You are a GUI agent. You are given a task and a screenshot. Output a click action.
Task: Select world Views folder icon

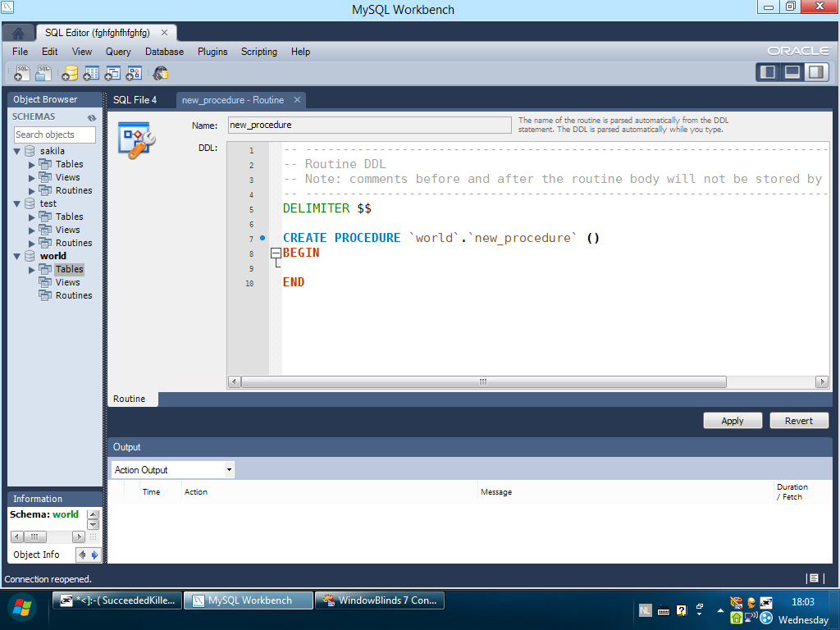pos(46,282)
